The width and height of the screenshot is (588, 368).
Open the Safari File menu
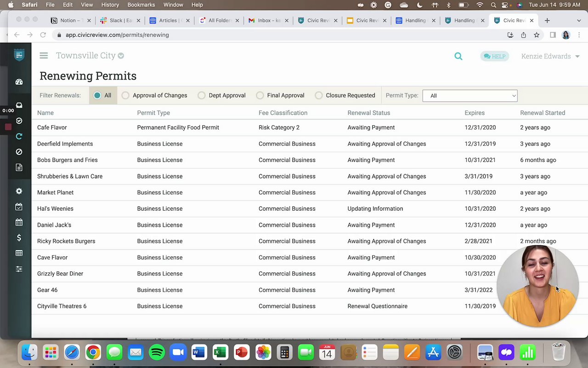click(x=50, y=5)
